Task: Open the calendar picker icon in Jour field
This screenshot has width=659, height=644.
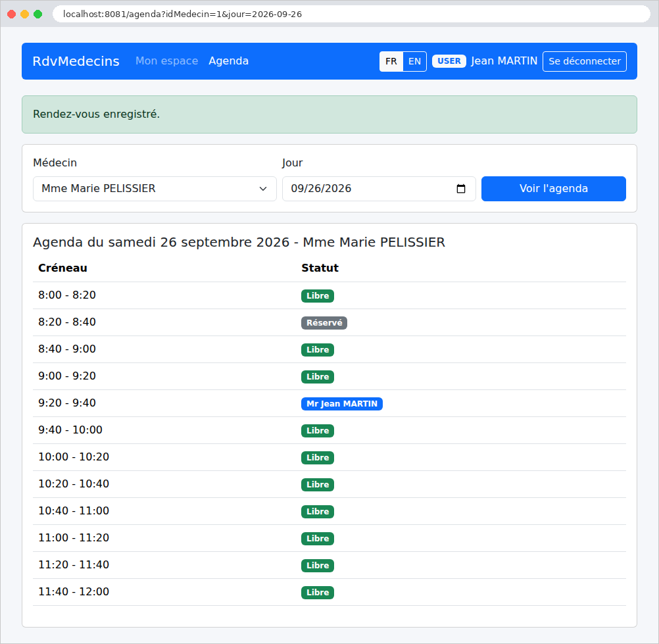Action: click(x=460, y=189)
